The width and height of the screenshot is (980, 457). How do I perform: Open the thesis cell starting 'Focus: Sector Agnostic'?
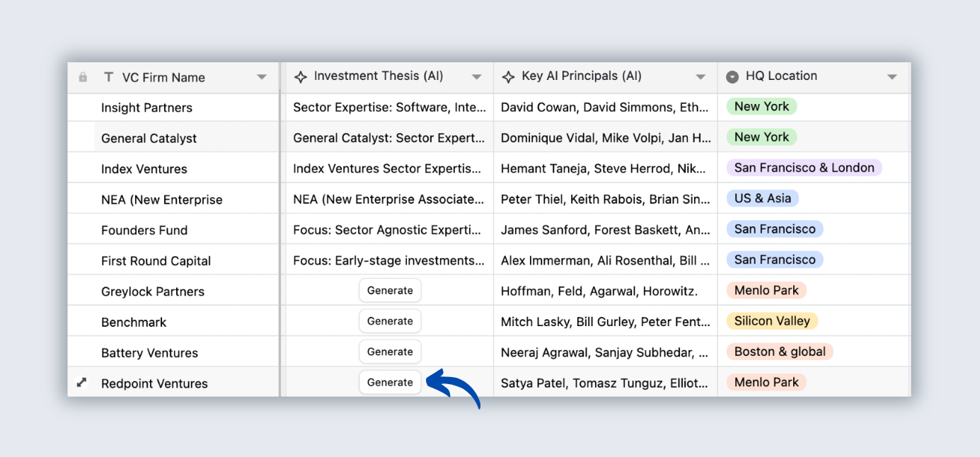click(x=389, y=230)
